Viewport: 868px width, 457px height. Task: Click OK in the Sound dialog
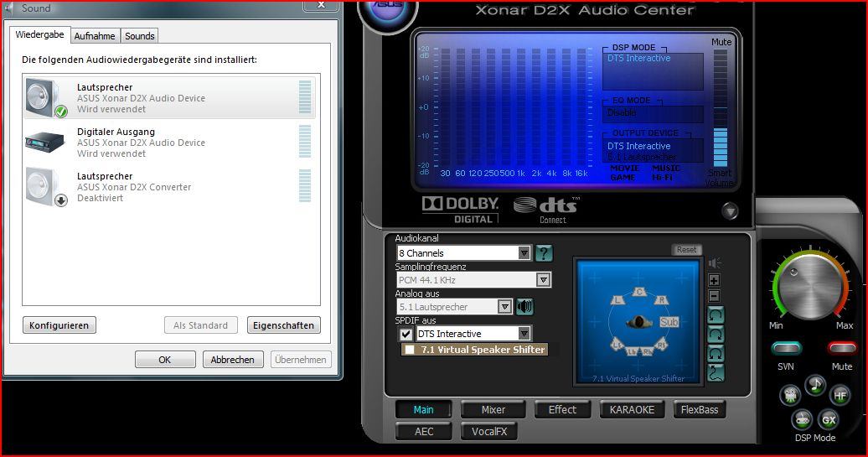tap(165, 360)
